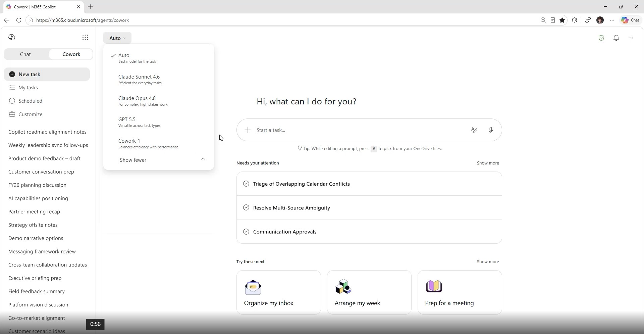Image resolution: width=644 pixels, height=334 pixels.
Task: Switch to the Chat tab
Action: point(25,54)
